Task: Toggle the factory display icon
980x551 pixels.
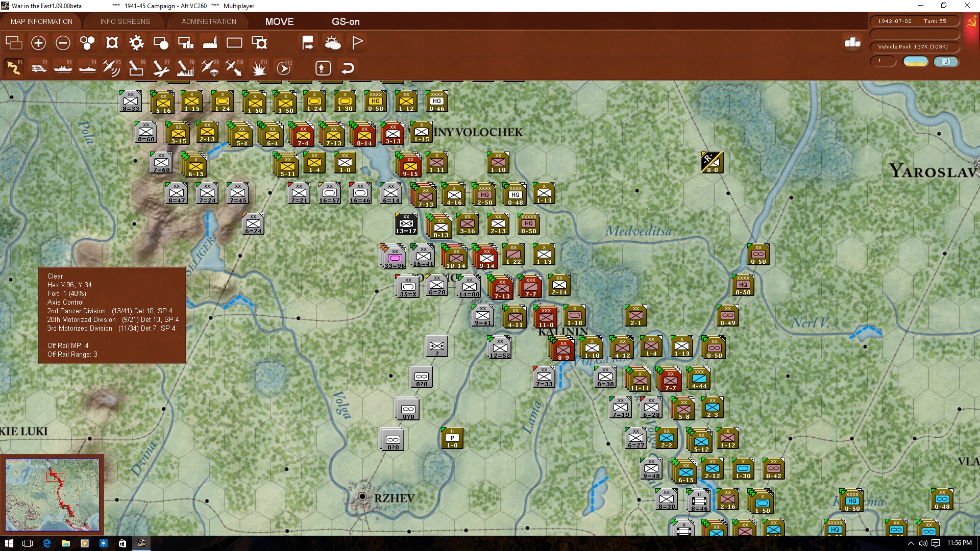Action: pos(210,43)
